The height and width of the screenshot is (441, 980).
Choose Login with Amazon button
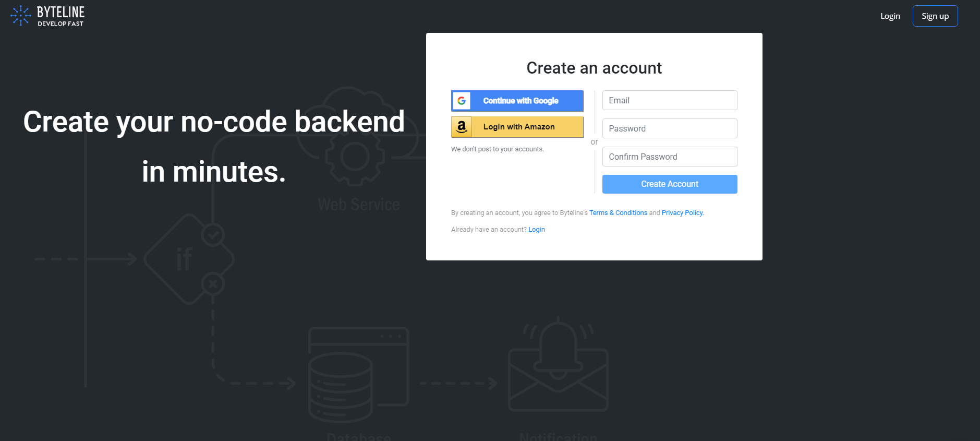[517, 127]
